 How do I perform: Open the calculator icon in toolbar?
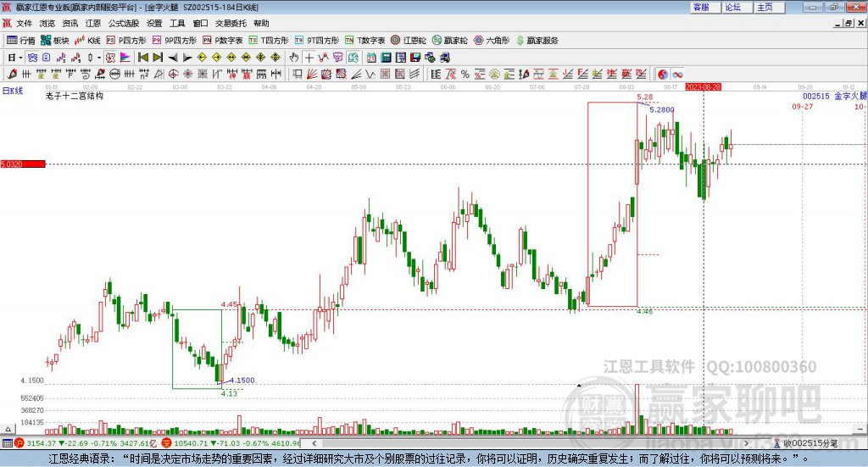387,58
